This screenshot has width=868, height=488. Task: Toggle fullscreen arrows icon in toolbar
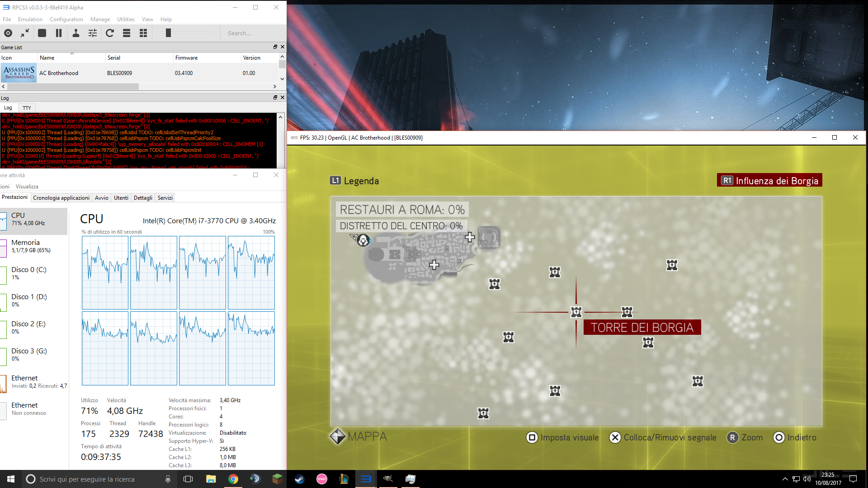pyautogui.click(x=25, y=33)
